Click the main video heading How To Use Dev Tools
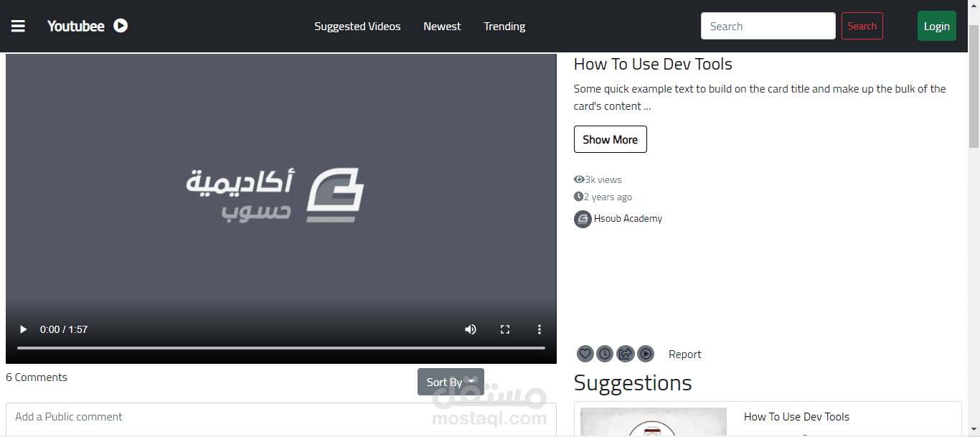The width and height of the screenshot is (980, 437). (x=653, y=64)
